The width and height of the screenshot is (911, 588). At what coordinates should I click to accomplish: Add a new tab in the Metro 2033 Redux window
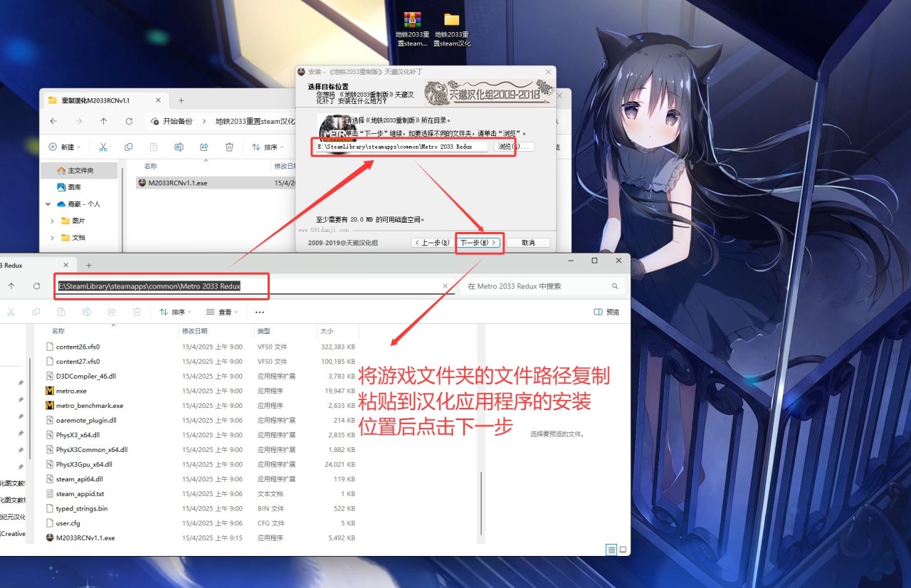coord(89,265)
